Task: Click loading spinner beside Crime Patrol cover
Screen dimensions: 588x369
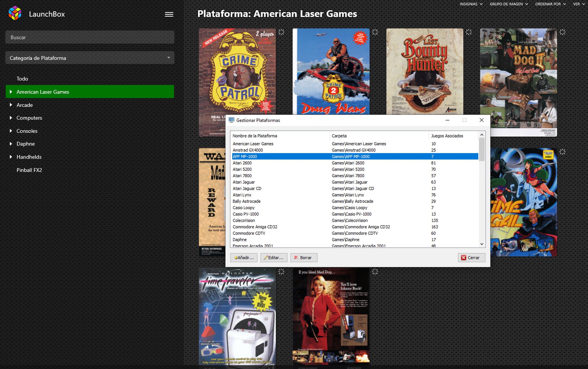Action: (281, 32)
